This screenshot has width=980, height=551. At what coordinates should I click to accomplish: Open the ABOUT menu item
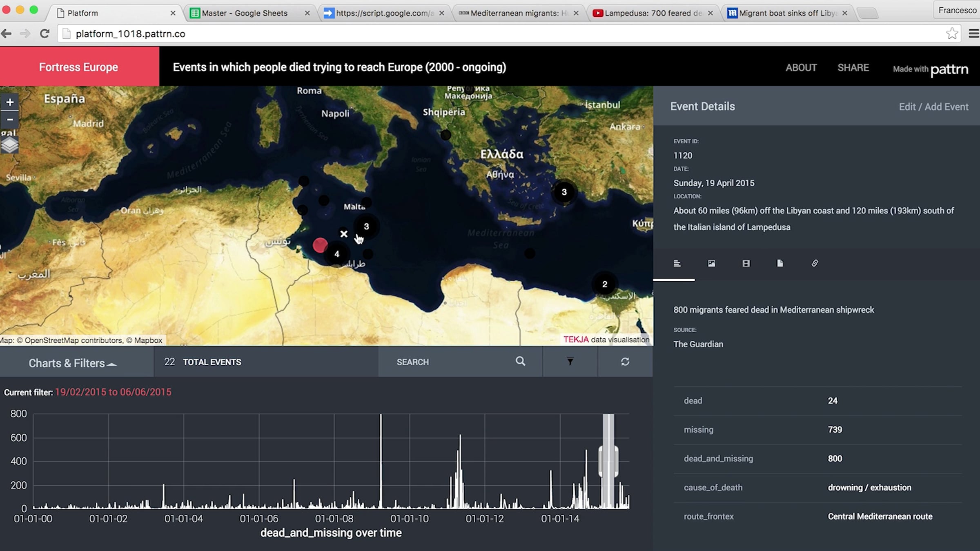click(801, 68)
